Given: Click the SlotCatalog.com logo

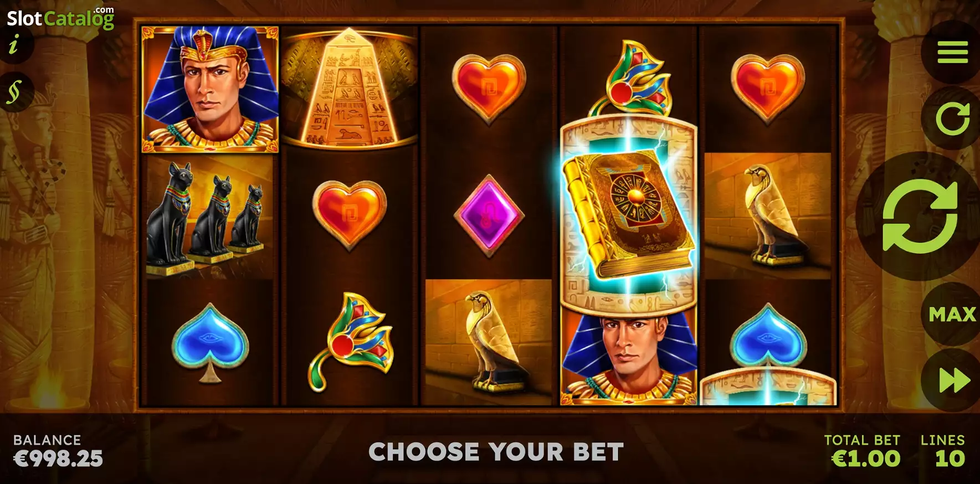Looking at the screenshot, I should pyautogui.click(x=60, y=18).
